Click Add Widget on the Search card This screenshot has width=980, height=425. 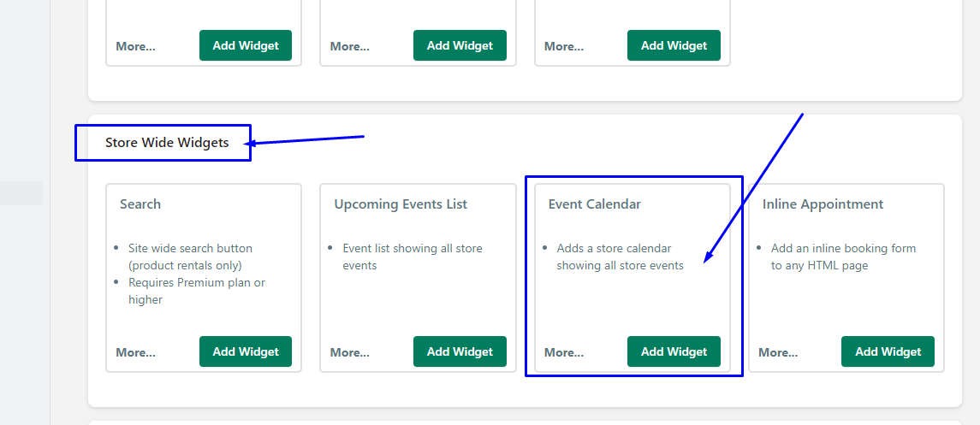[246, 351]
